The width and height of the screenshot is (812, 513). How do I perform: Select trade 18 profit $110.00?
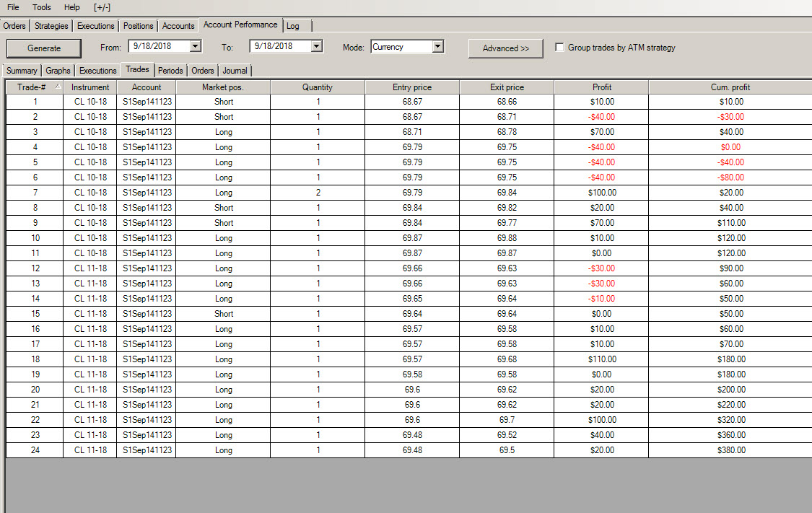[602, 359]
